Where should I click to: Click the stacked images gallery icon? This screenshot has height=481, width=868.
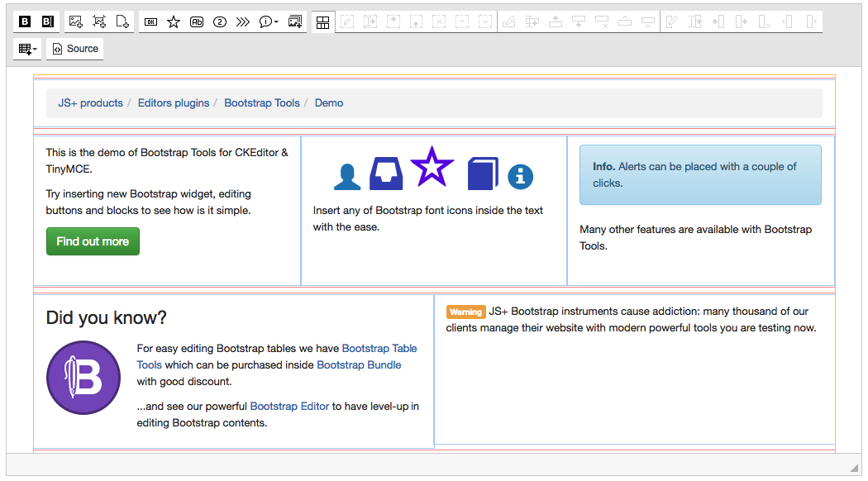point(295,22)
